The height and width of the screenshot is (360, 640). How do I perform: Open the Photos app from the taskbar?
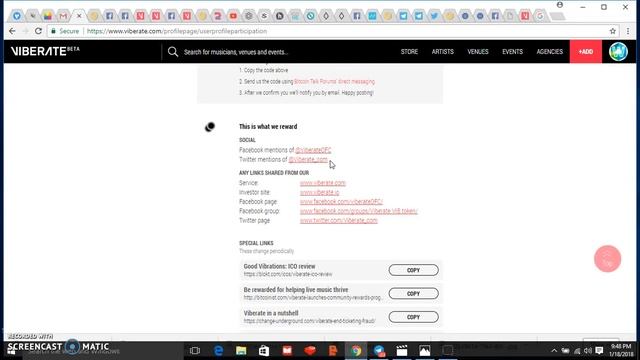click(424, 351)
